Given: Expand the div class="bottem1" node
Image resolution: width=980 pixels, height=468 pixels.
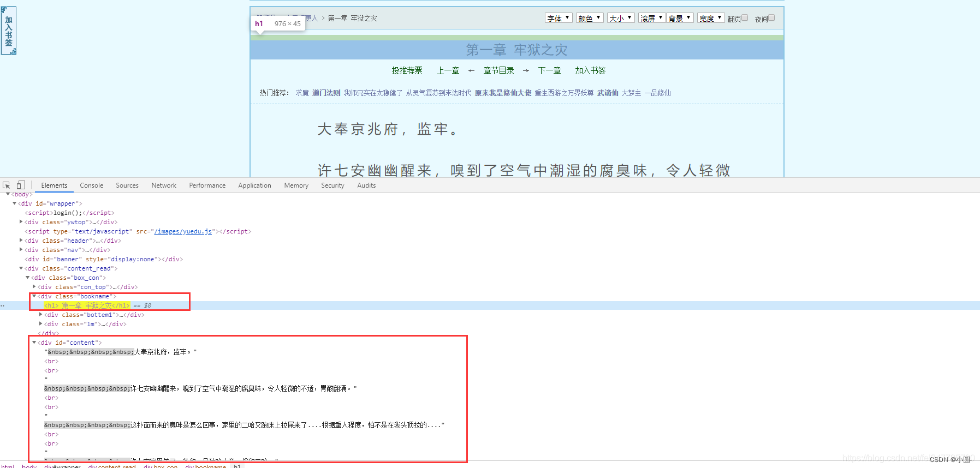Looking at the screenshot, I should pyautogui.click(x=40, y=315).
